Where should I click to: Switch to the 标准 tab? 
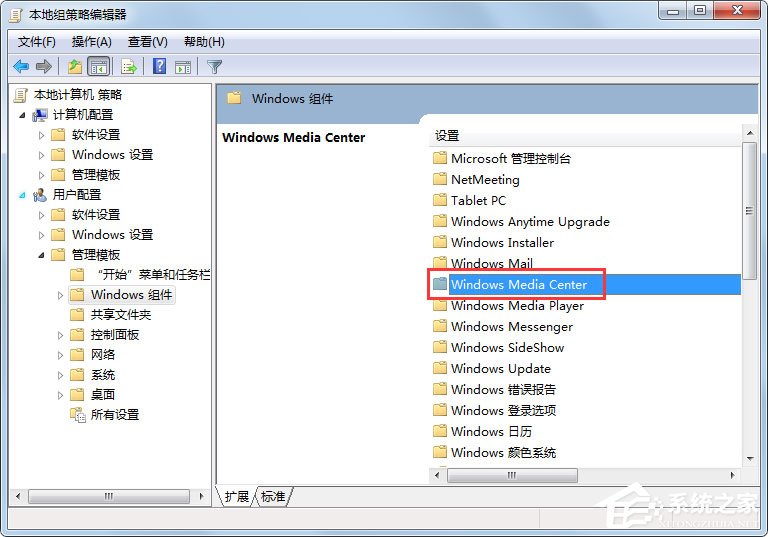[x=273, y=497]
